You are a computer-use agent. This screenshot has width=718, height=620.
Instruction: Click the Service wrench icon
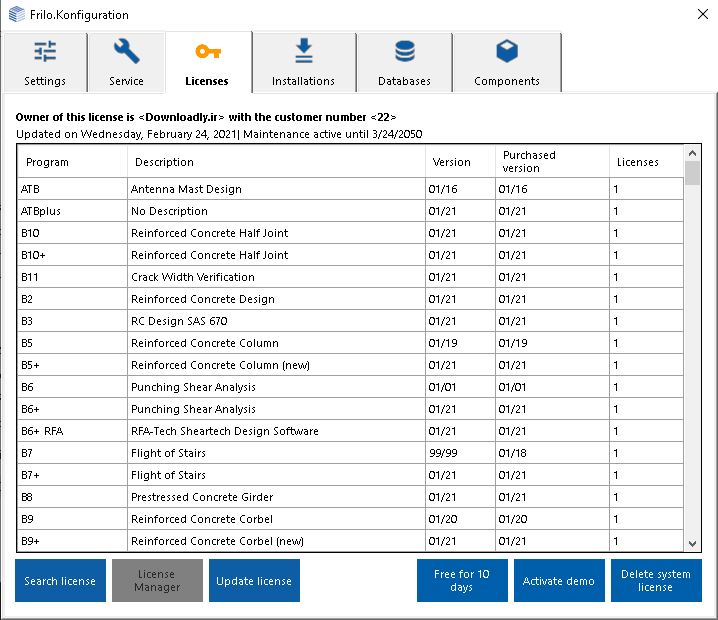coord(126,52)
